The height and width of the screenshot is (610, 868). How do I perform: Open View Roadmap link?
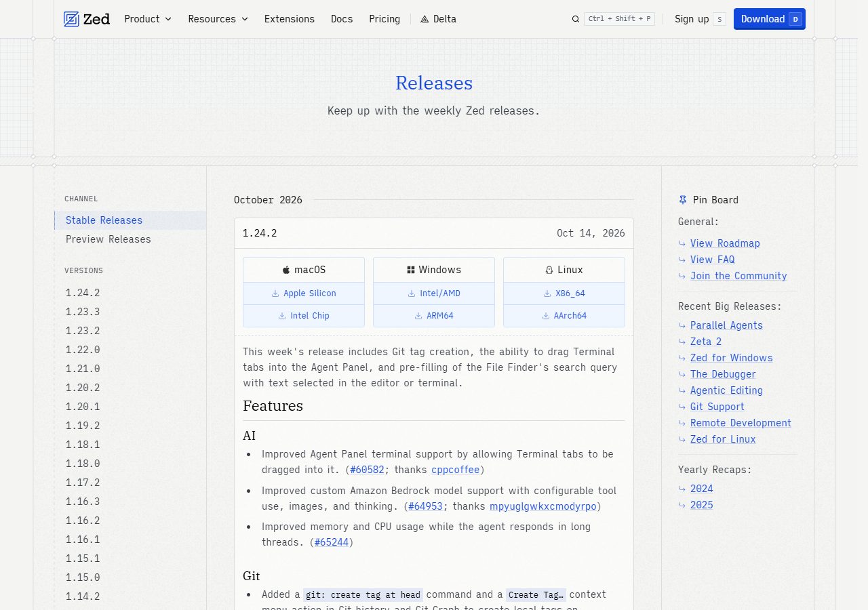(725, 243)
